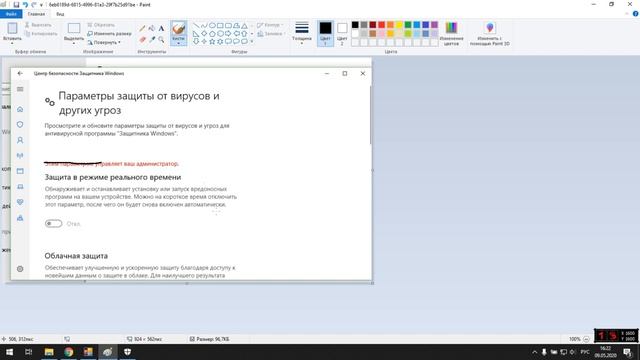The width and height of the screenshot is (640, 360).
Task: Choose the Triangle shape
Action: click(244, 25)
